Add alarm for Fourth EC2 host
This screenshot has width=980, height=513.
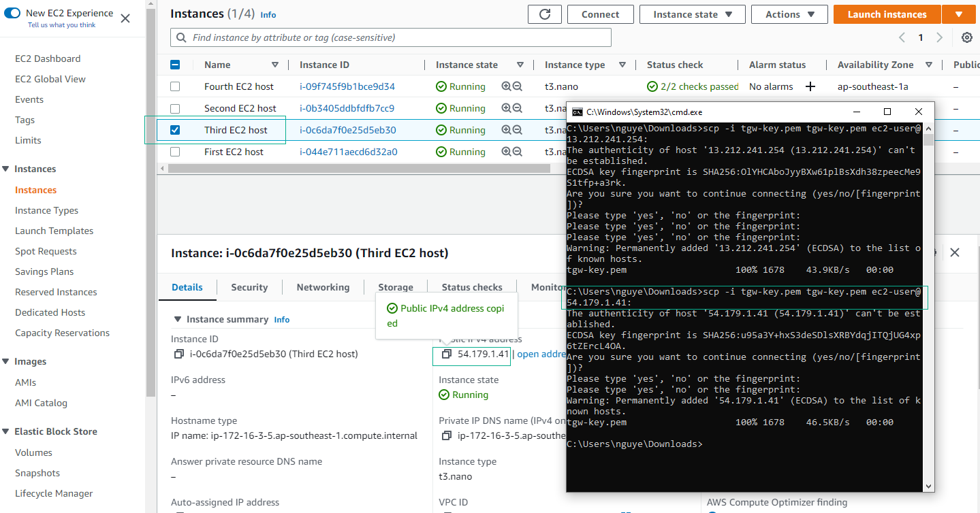[x=810, y=86]
